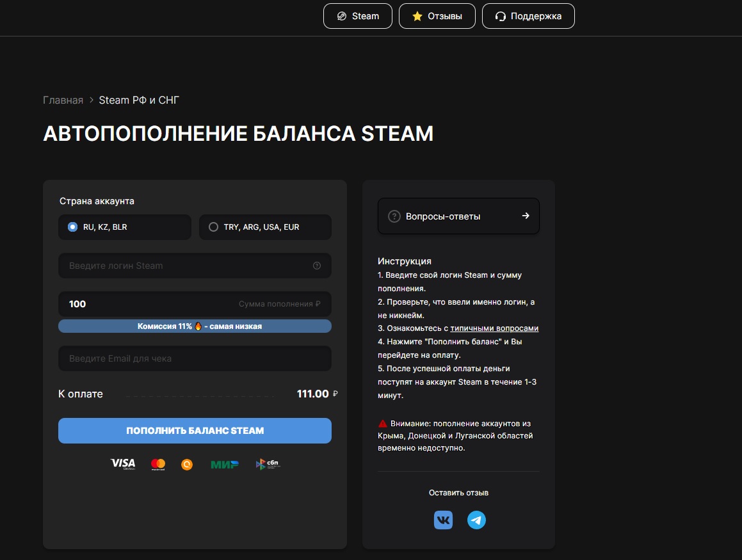Click the login help question icon

pyautogui.click(x=317, y=266)
